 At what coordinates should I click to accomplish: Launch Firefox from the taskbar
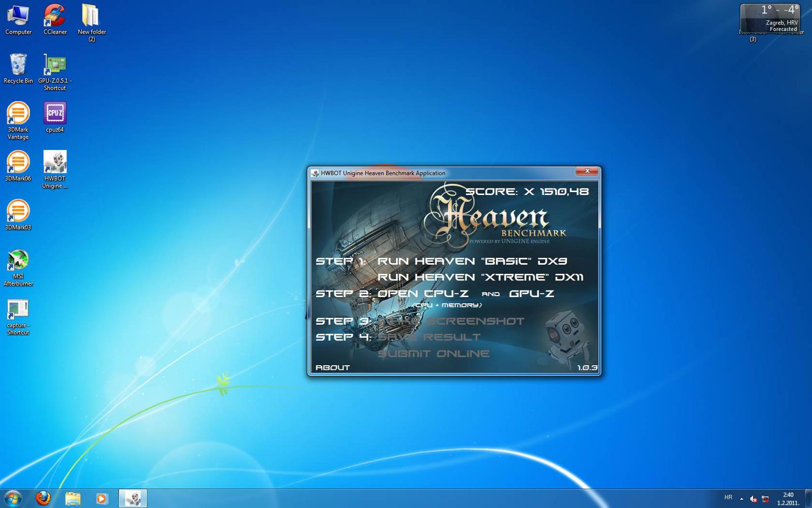(x=43, y=498)
